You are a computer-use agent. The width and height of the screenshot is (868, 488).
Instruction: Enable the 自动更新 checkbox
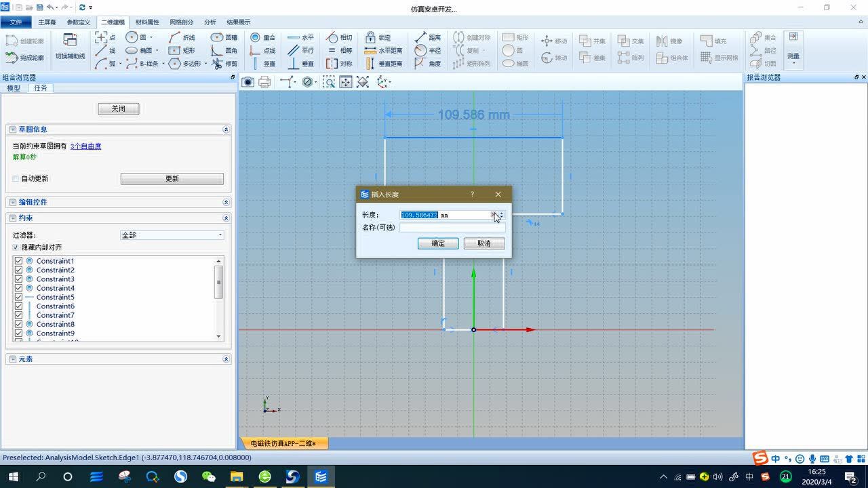pos(16,179)
